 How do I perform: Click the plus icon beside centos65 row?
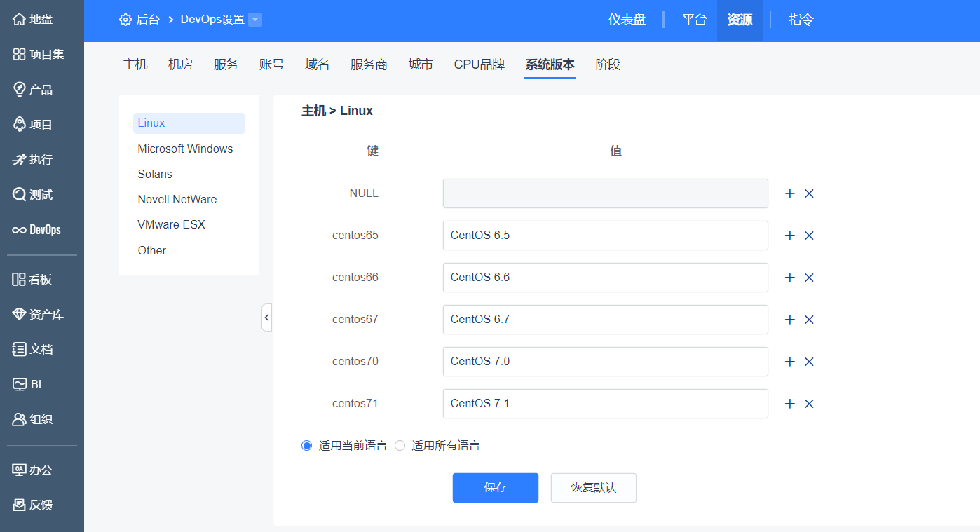789,236
